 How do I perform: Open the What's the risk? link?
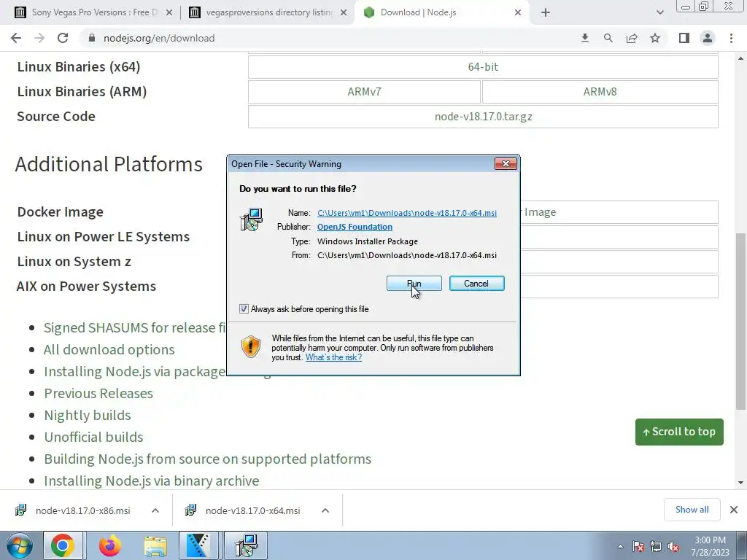tap(333, 357)
